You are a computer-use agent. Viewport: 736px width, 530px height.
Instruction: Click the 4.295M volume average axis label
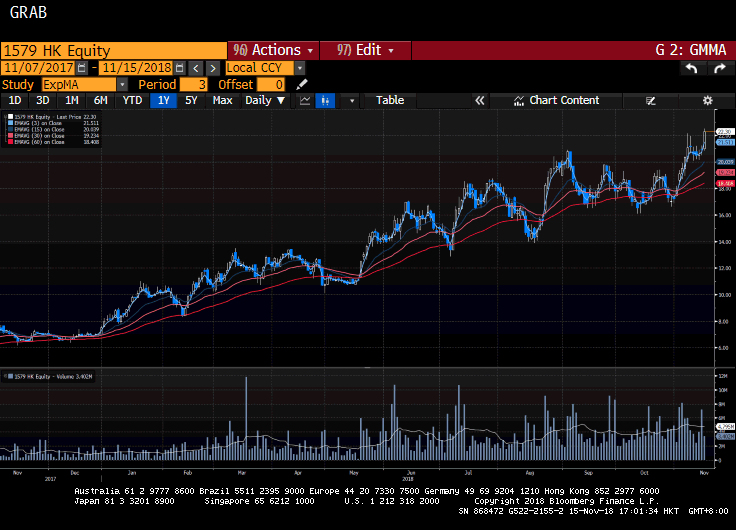pyautogui.click(x=726, y=427)
